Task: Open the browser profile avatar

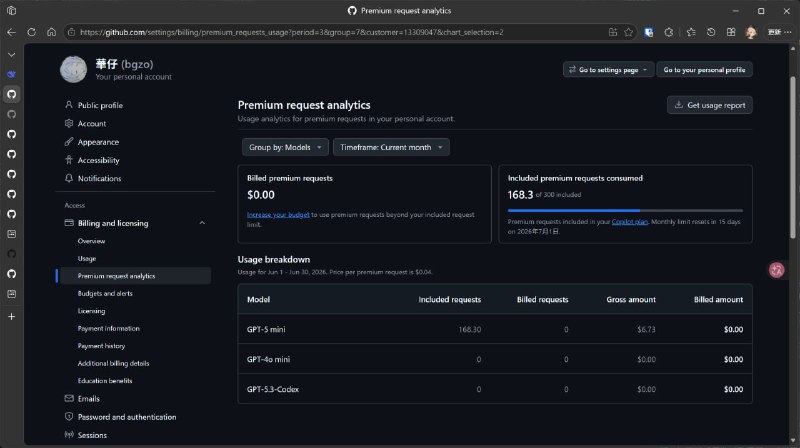Action: pyautogui.click(x=751, y=32)
